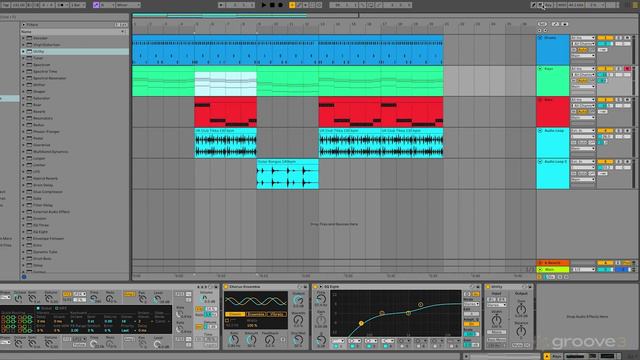This screenshot has height=360, width=640.
Task: Toggle the EQ Eight device activator
Action: 316,287
